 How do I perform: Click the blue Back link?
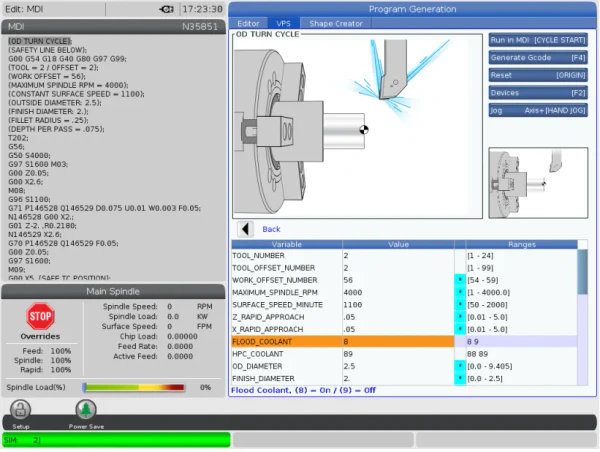click(x=271, y=229)
